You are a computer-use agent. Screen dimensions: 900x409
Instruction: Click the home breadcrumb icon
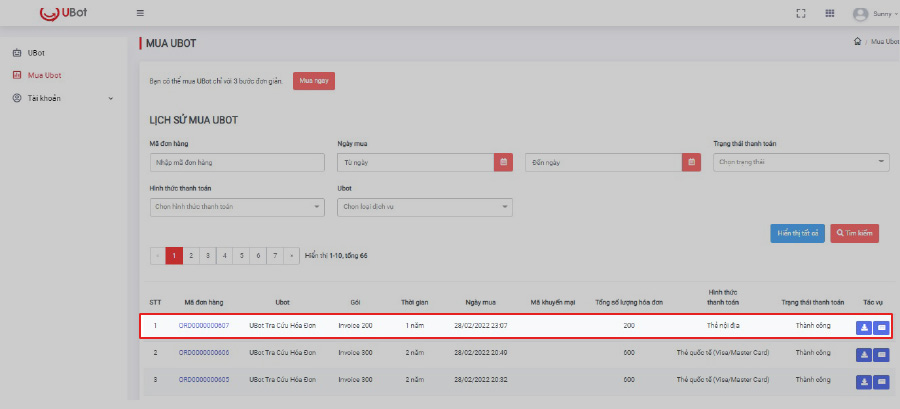857,41
